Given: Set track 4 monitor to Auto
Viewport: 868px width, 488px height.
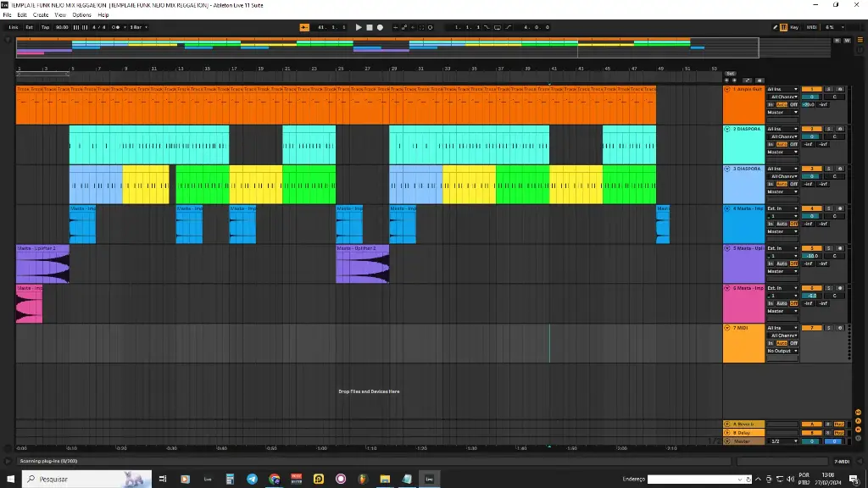Looking at the screenshot, I should [782, 224].
